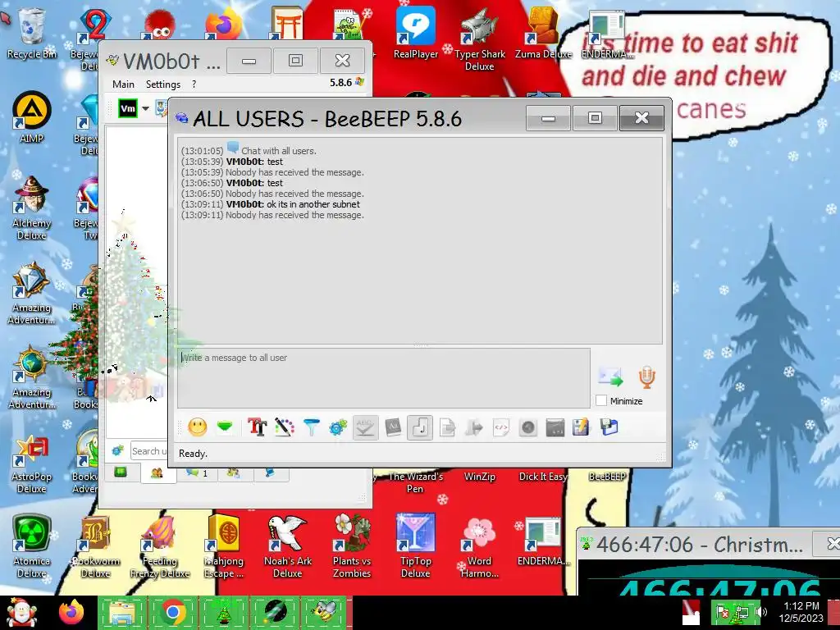
Task: Send the message with the arrow button
Action: [610, 377]
